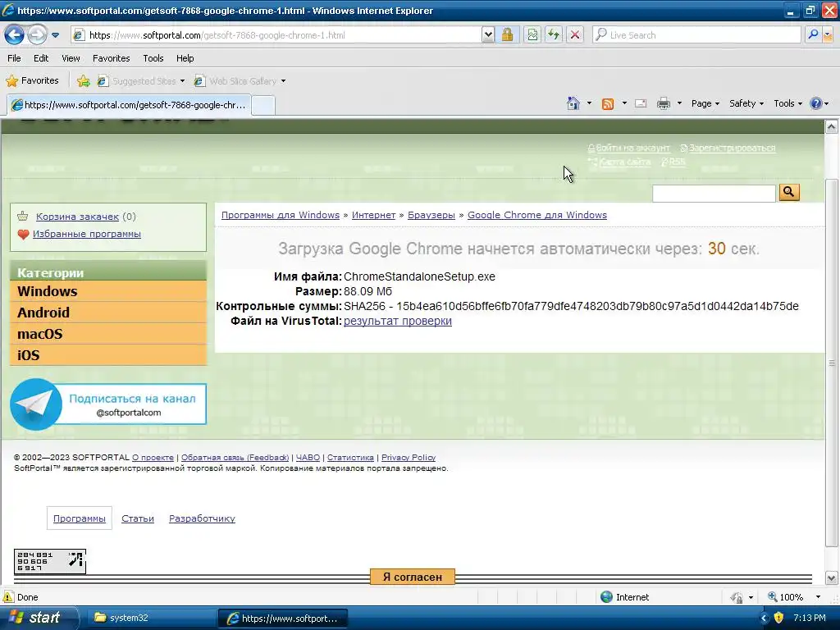Click the security shield tray icon
Screen dimensions: 840x630
click(x=778, y=618)
